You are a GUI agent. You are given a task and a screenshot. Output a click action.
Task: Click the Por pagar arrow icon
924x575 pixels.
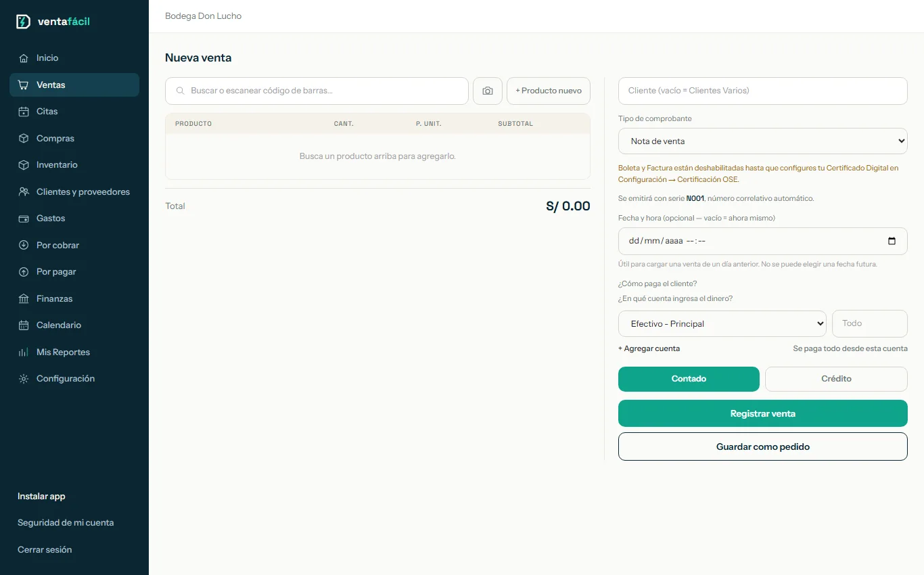(24, 272)
